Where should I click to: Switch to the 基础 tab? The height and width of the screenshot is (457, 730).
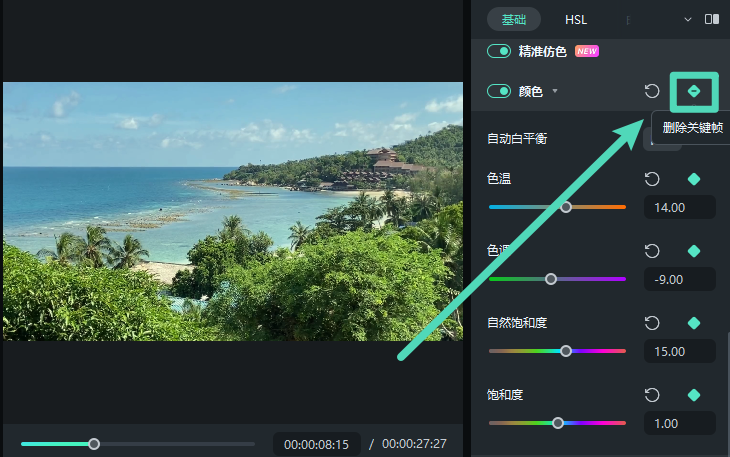click(514, 20)
